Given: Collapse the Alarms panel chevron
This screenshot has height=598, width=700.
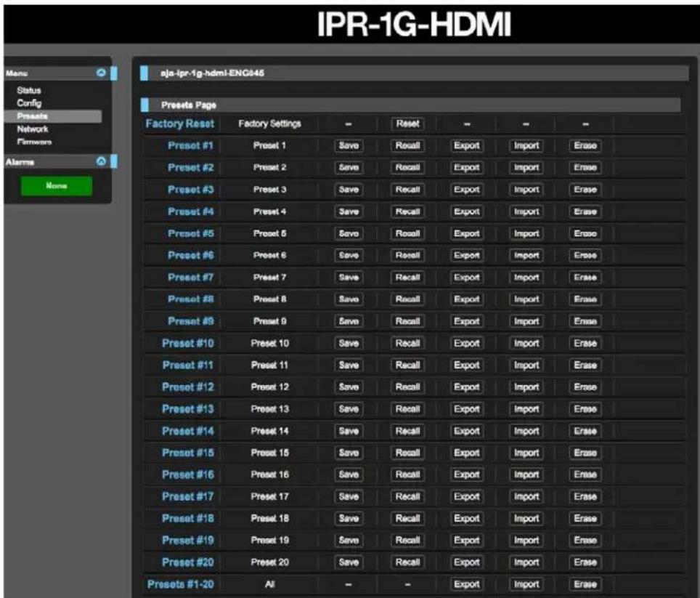Looking at the screenshot, I should (102, 161).
